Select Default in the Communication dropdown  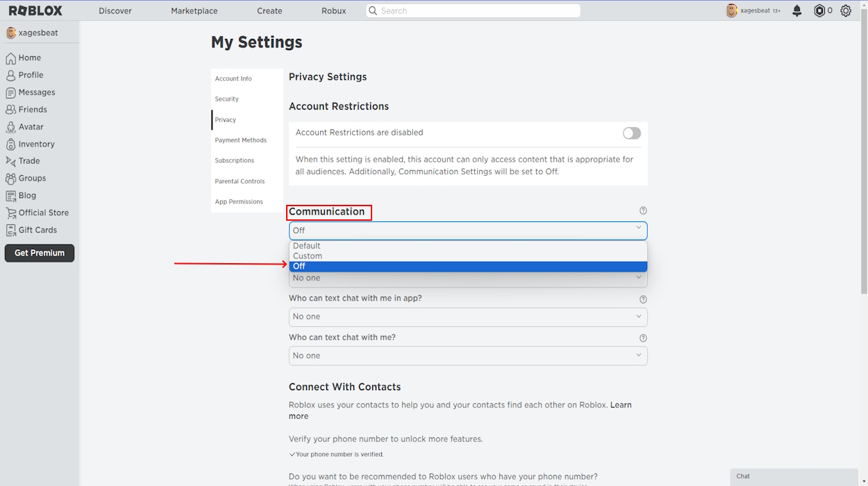(x=306, y=245)
